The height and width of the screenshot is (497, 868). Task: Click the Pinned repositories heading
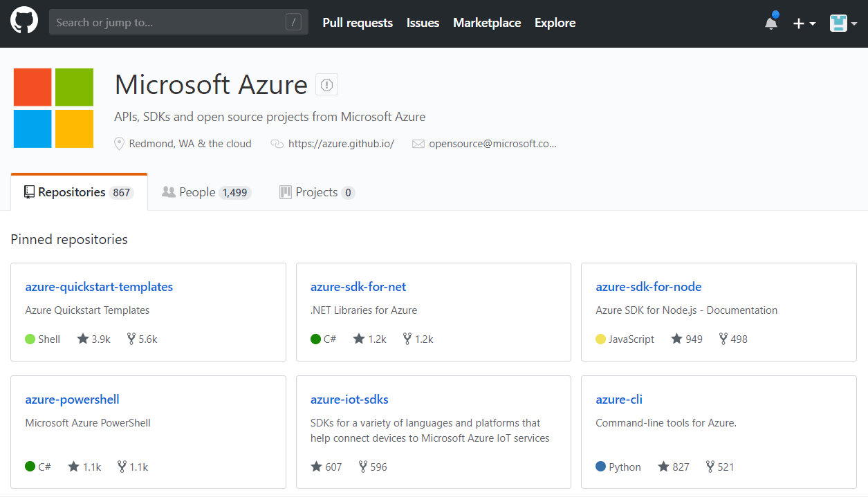pos(69,239)
